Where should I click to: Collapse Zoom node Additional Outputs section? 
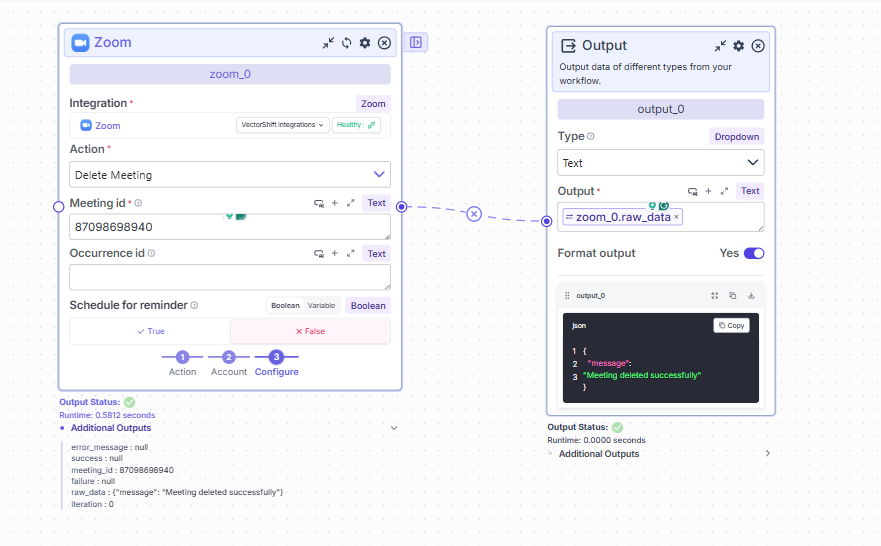point(394,428)
